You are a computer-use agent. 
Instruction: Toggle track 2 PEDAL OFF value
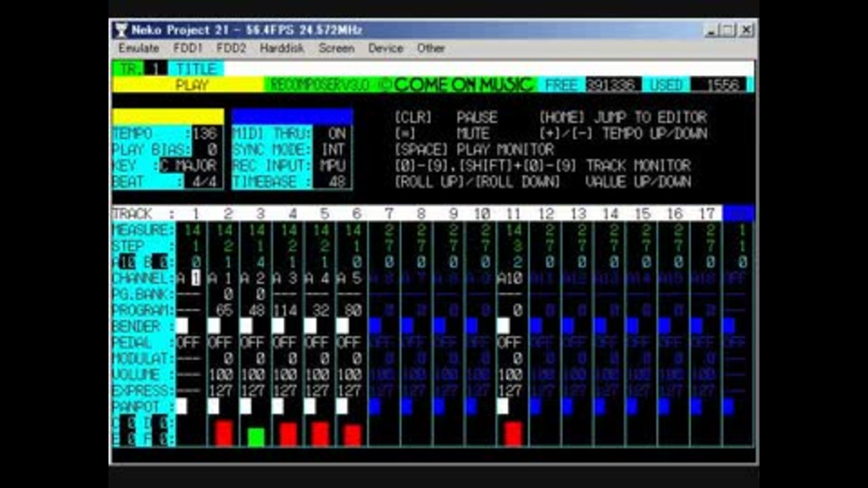(220, 343)
